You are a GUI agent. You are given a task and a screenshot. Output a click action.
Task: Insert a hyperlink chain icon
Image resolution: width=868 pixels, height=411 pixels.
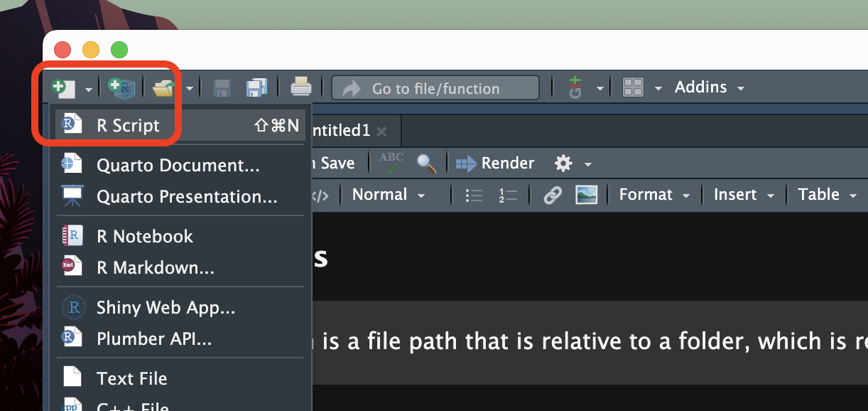pyautogui.click(x=553, y=195)
